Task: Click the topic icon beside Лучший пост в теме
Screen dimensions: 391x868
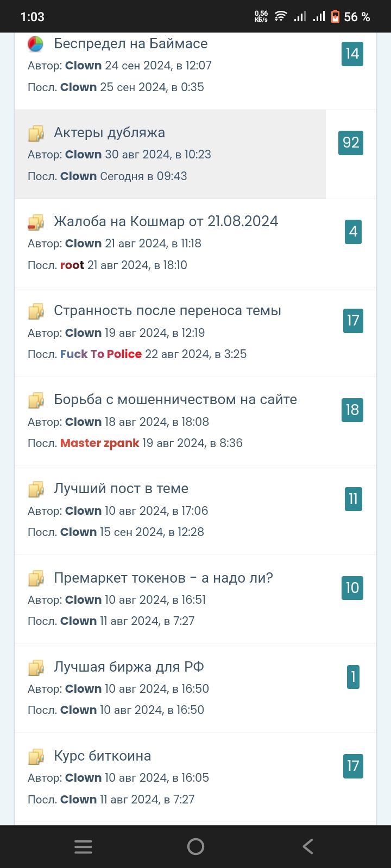Action: click(x=36, y=489)
